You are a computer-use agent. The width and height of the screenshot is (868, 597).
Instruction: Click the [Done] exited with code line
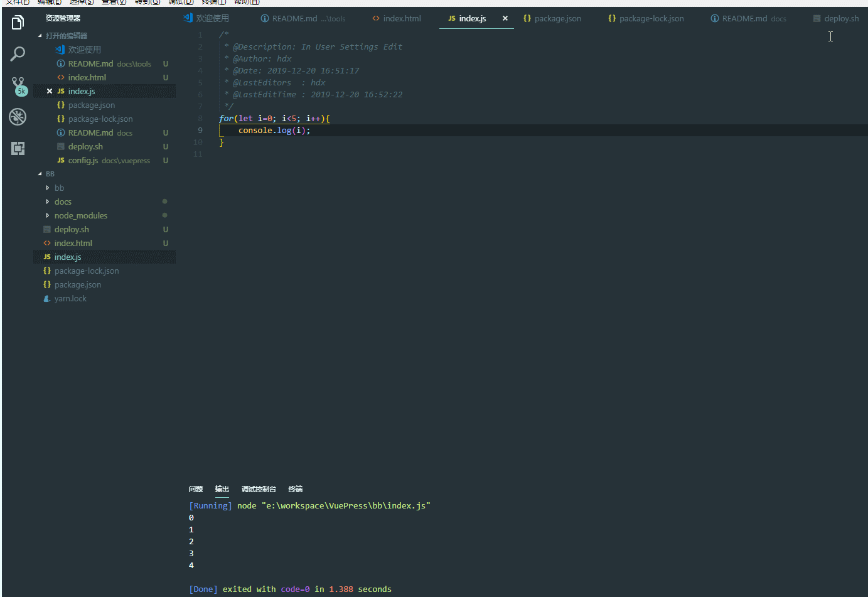(x=290, y=589)
